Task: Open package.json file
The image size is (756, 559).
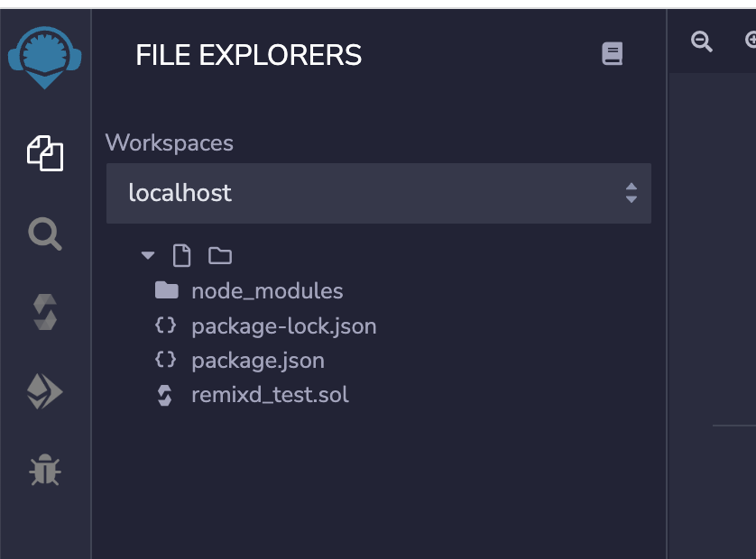Action: pos(258,361)
